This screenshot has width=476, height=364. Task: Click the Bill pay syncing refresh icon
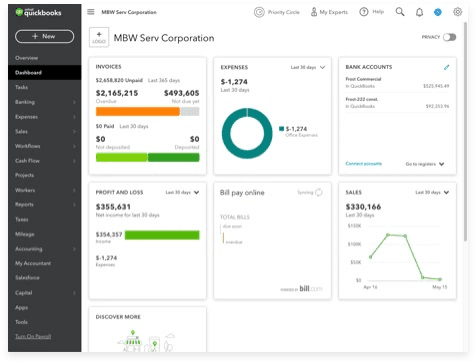319,192
